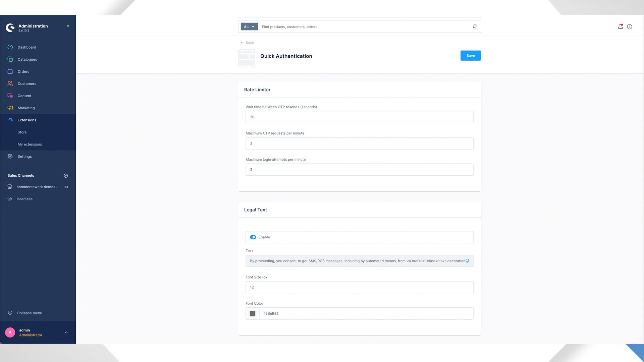This screenshot has width=644, height=362.
Task: Click the Settings gear icon
Action: click(10, 156)
